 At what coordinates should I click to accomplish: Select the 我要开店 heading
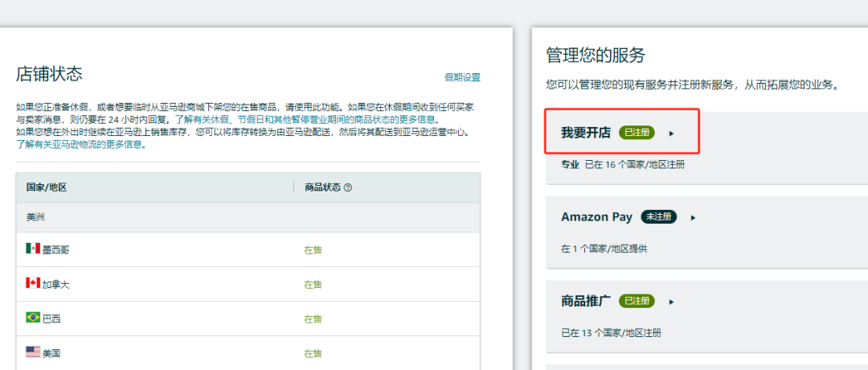pos(586,133)
